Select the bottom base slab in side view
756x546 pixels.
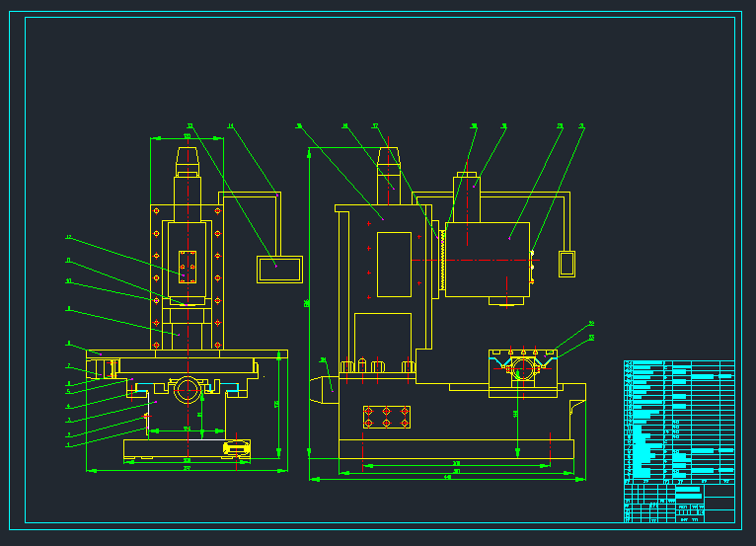coord(456,449)
